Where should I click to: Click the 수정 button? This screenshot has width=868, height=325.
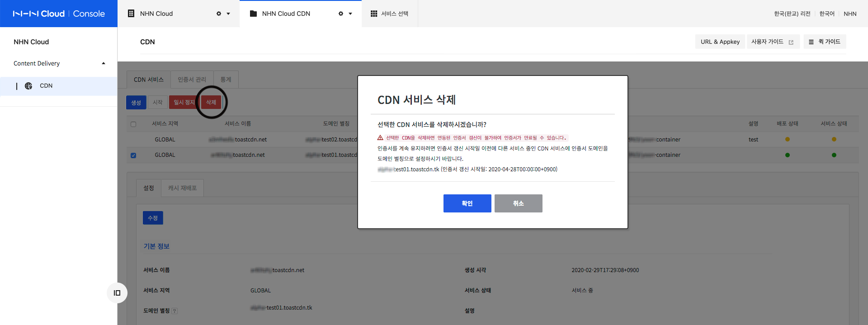[153, 218]
